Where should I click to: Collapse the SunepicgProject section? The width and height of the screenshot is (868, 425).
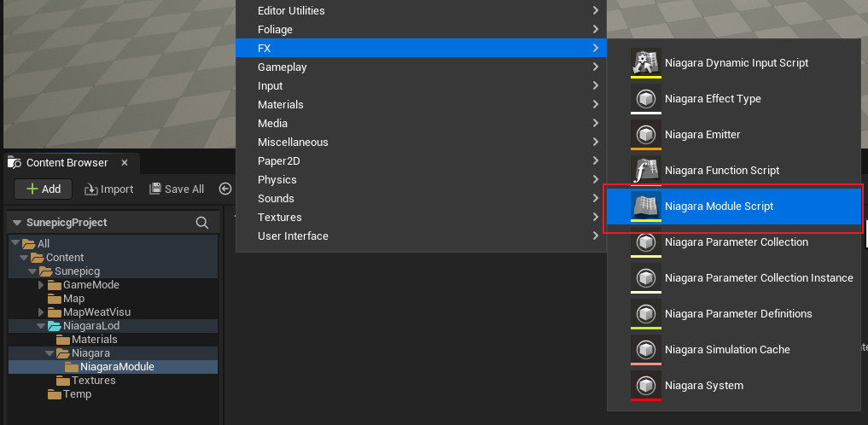tap(17, 223)
